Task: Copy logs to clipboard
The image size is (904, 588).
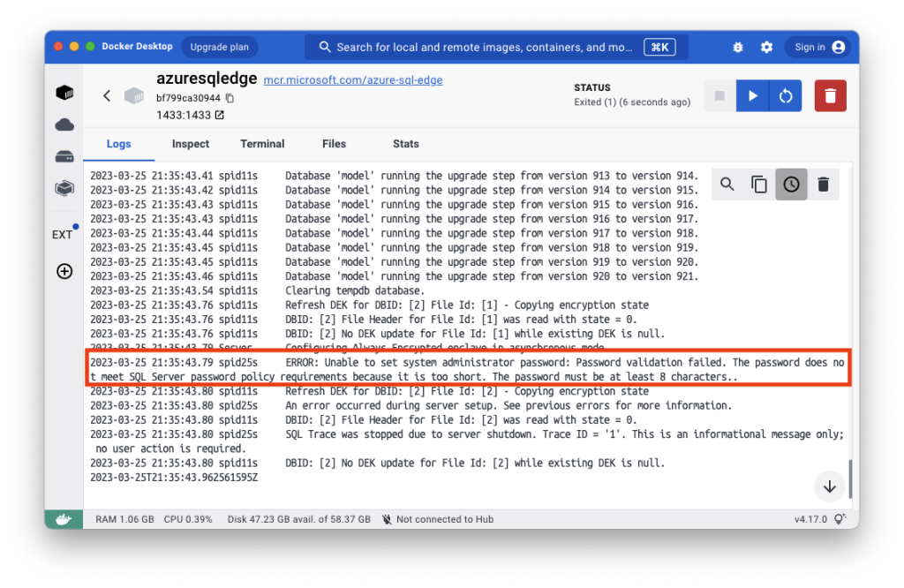Action: click(759, 185)
